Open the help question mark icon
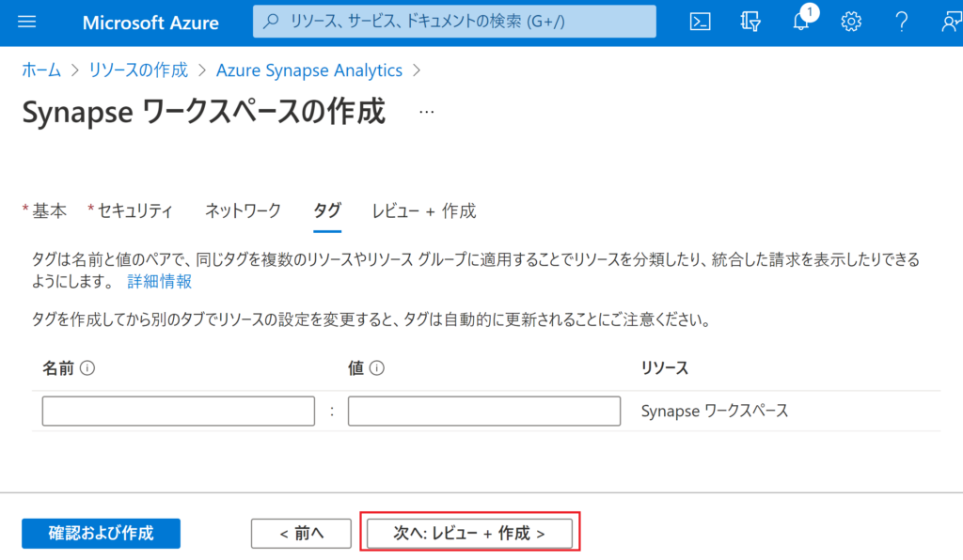The height and width of the screenshot is (560, 963). [x=901, y=23]
